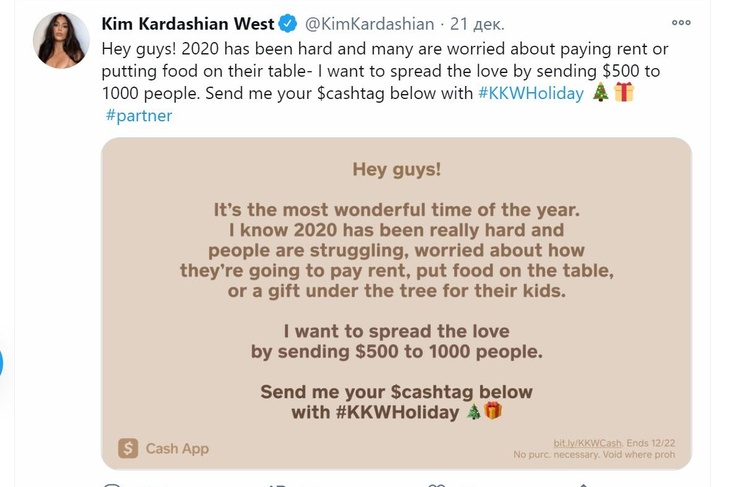Click the gift box emoji in the tweet text
The height and width of the screenshot is (487, 730).
pos(624,93)
